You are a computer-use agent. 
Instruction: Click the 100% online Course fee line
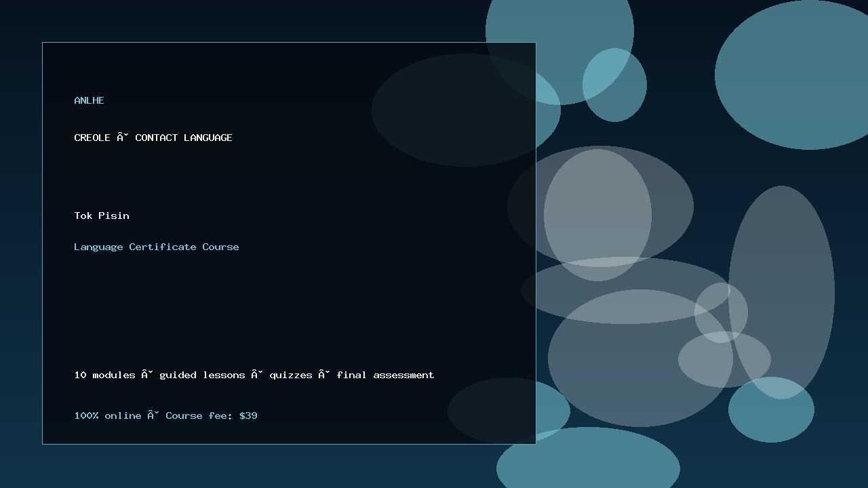(166, 415)
